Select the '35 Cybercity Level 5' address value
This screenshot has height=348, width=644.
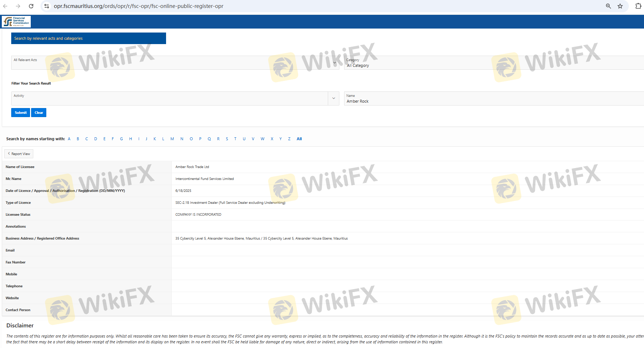(262, 239)
